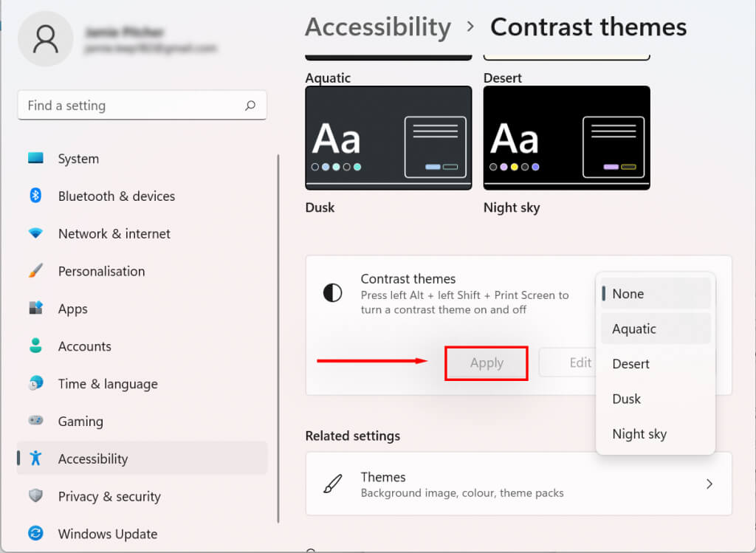Viewport: 756px width, 553px height.
Task: Click the Accounts person icon
Action: tap(35, 346)
